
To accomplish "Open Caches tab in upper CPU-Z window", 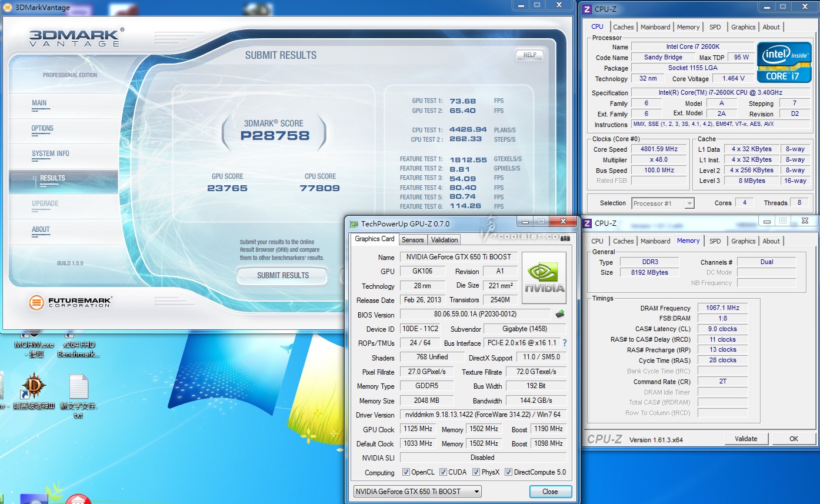I will 624,27.
